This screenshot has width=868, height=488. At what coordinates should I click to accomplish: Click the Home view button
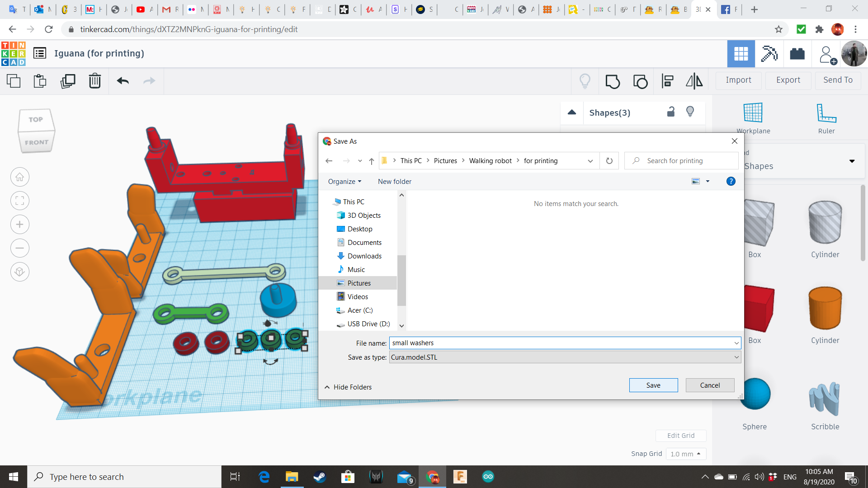tap(20, 177)
